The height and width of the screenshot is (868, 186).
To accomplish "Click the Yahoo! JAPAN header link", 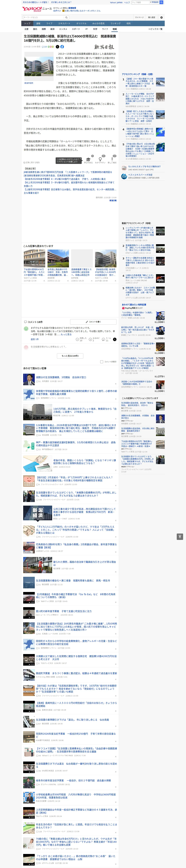I will 116,2.
